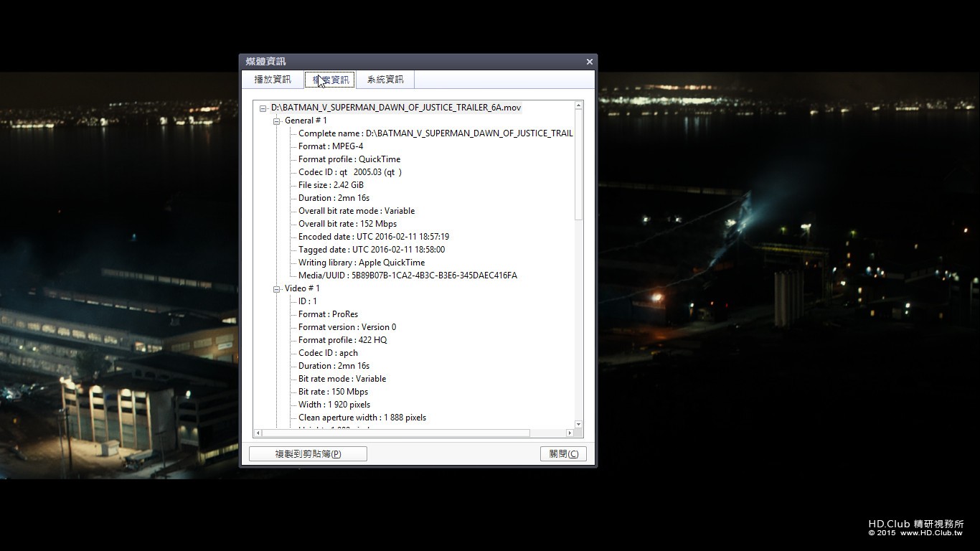
Task: Switch to the 播放資訊 tab
Action: click(x=273, y=80)
